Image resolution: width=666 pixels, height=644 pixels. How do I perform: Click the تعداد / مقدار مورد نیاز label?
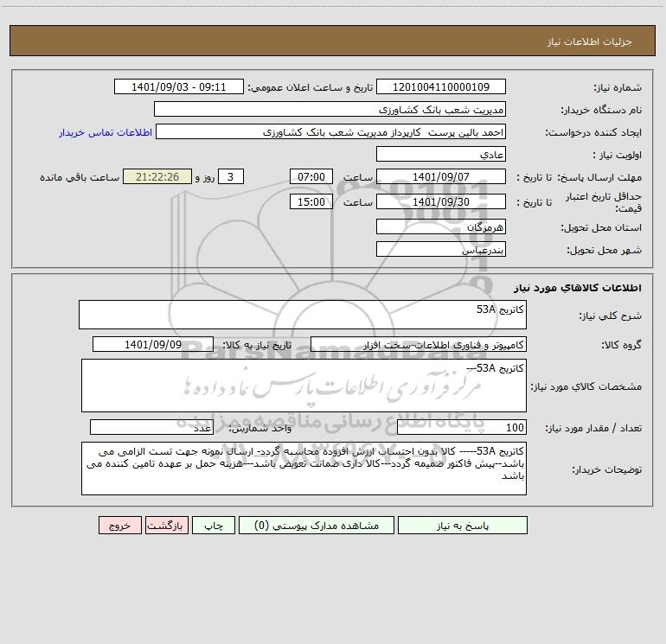[x=593, y=429]
